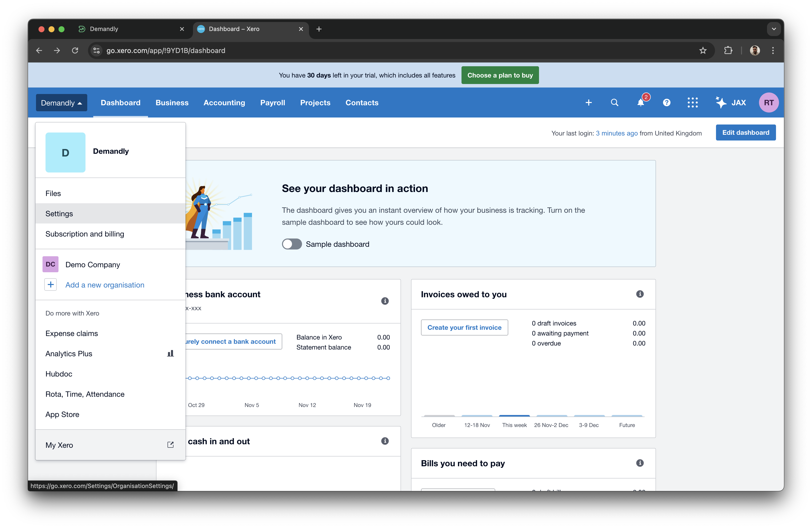Open the quick-create plus icon
This screenshot has height=528, width=812.
pos(588,102)
